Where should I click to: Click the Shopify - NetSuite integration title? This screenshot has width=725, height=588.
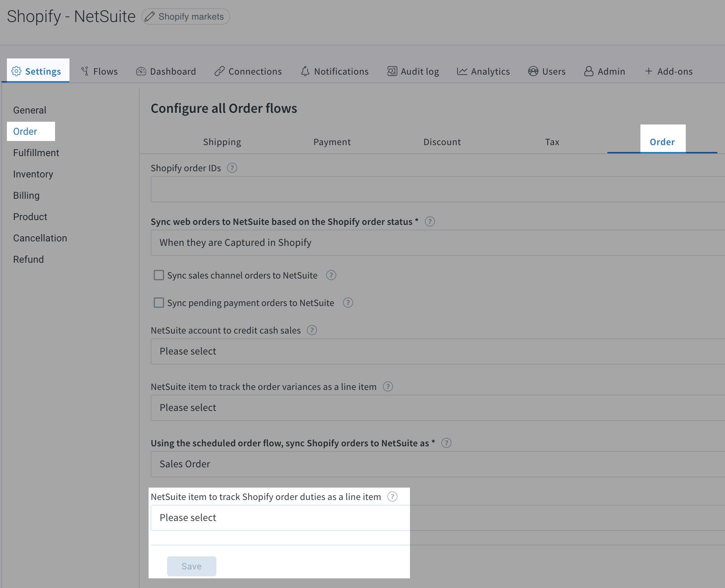coord(71,17)
